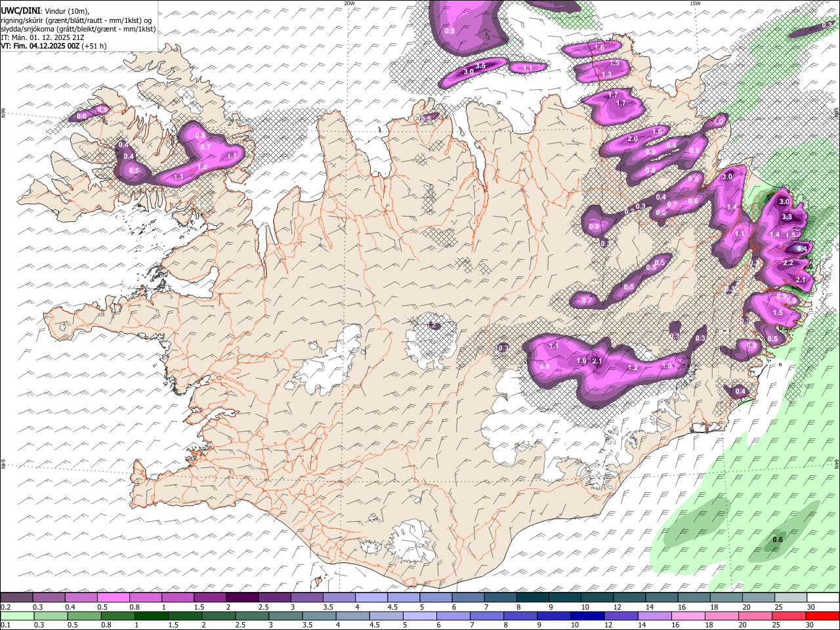Click the '2.2' snowfall value on the east coast

[x=789, y=262]
